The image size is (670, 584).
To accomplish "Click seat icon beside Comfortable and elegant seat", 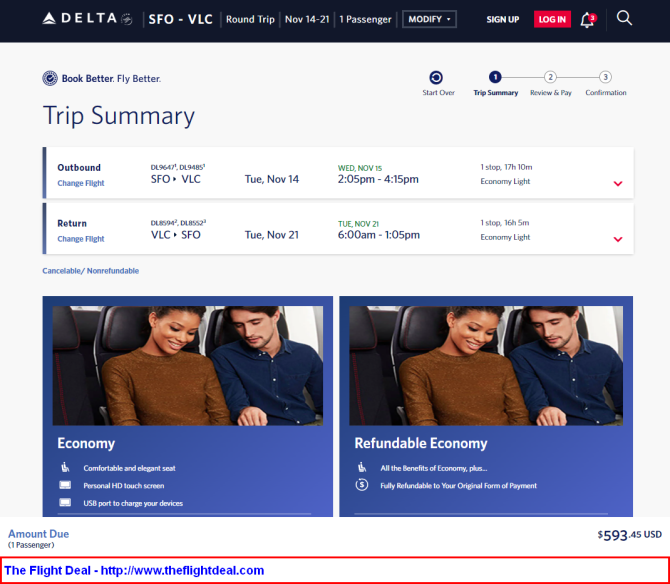I will coord(65,467).
